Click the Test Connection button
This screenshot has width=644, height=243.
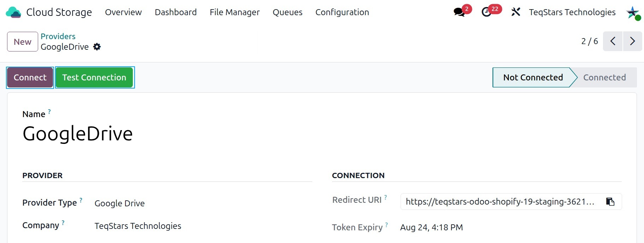94,78
